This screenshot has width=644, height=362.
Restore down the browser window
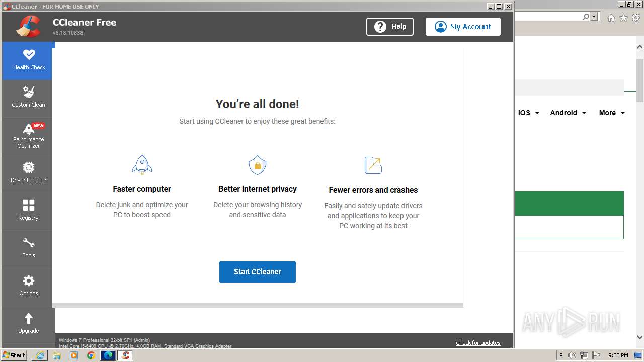point(629,4)
